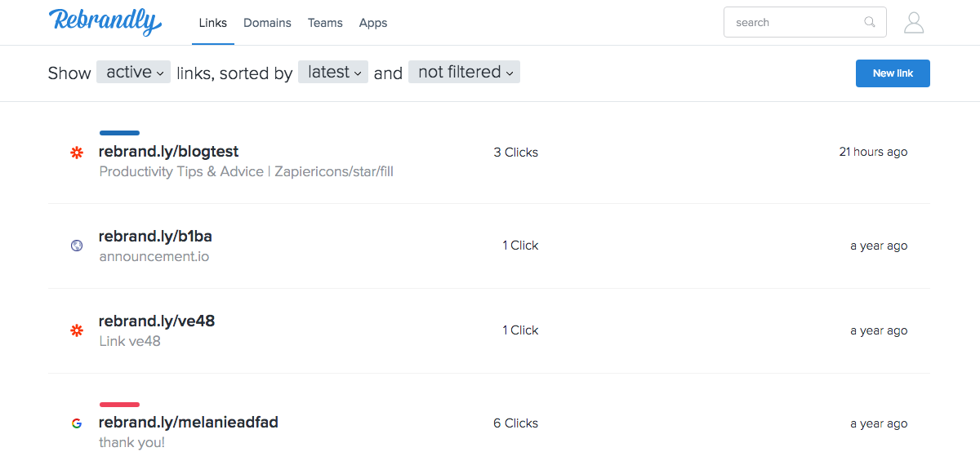Click the search icon inside the search box
This screenshot has height=474, width=980.
point(869,22)
